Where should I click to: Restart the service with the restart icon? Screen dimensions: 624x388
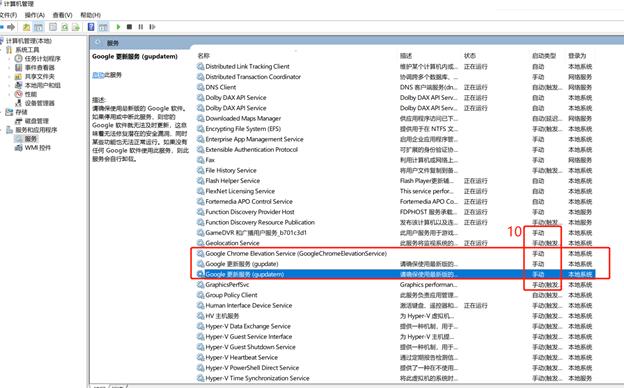pos(152,27)
